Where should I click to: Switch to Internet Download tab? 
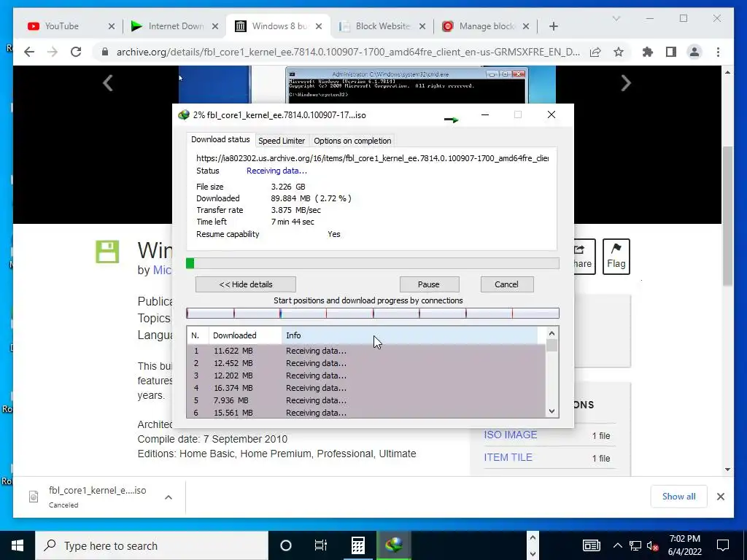[x=175, y=26]
